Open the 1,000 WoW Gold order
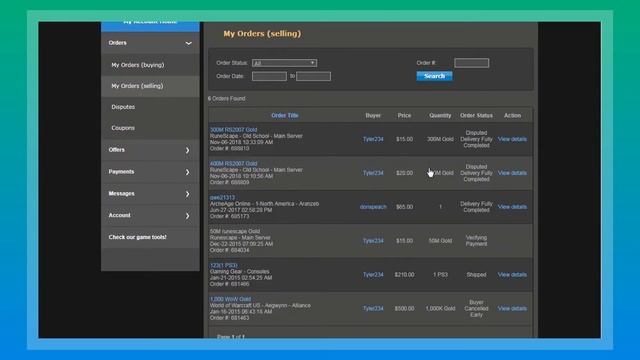Viewport: 640px width, 360px height. point(231,299)
